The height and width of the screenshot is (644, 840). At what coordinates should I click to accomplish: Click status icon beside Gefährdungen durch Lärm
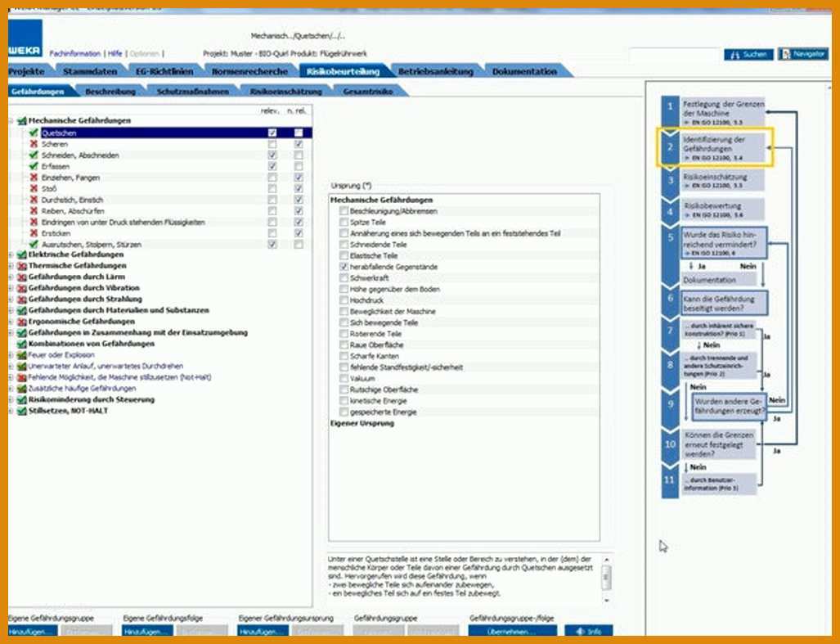[22, 277]
